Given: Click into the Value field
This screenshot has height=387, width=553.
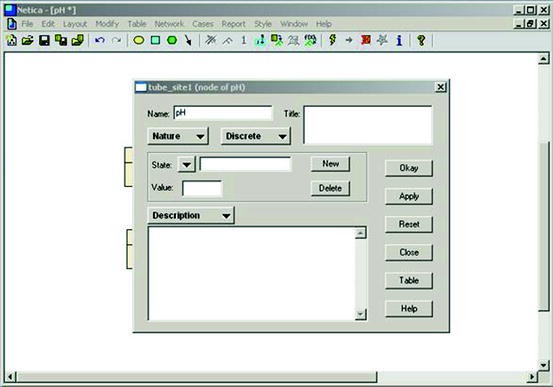Looking at the screenshot, I should pos(202,188).
